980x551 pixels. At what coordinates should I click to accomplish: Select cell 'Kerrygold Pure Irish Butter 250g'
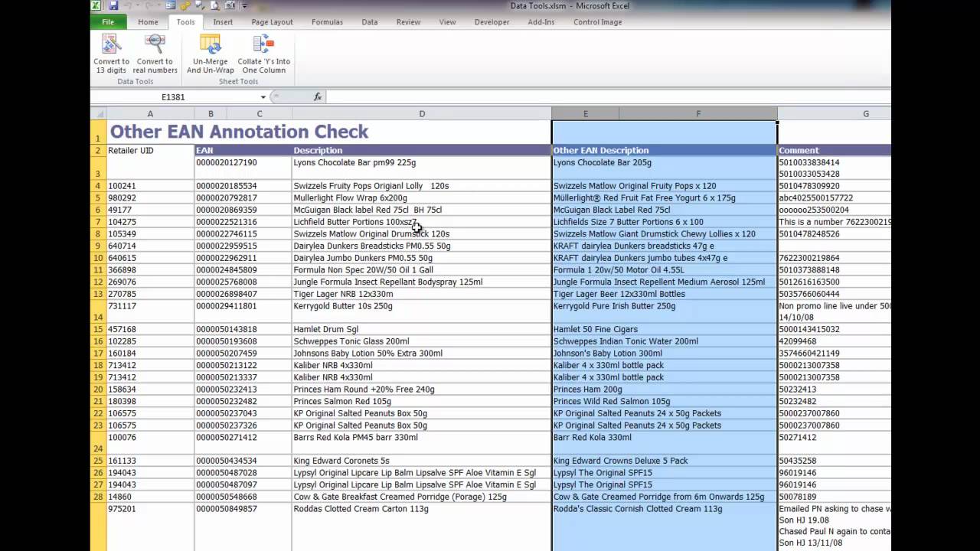[665, 311]
